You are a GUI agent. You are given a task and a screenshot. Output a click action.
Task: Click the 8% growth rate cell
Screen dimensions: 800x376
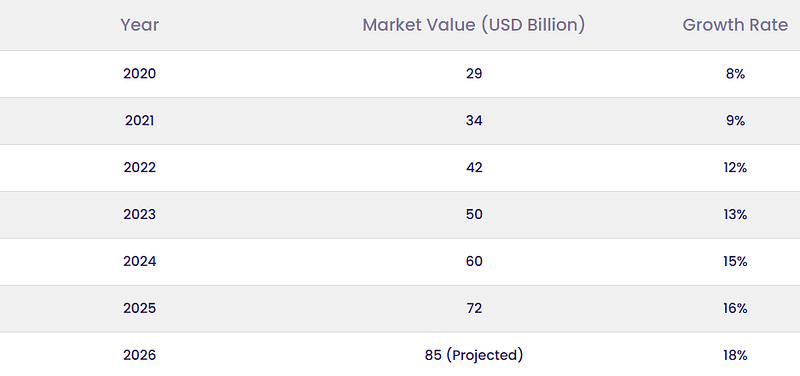coord(735,74)
